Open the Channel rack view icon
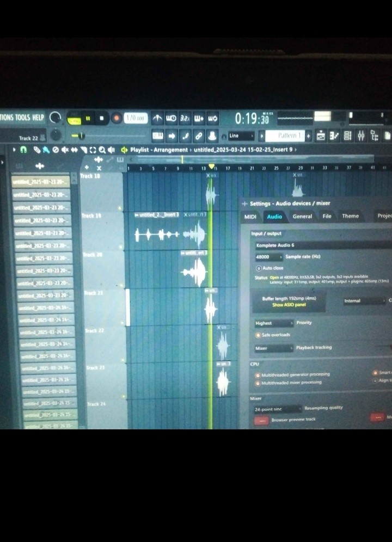 coord(347,136)
